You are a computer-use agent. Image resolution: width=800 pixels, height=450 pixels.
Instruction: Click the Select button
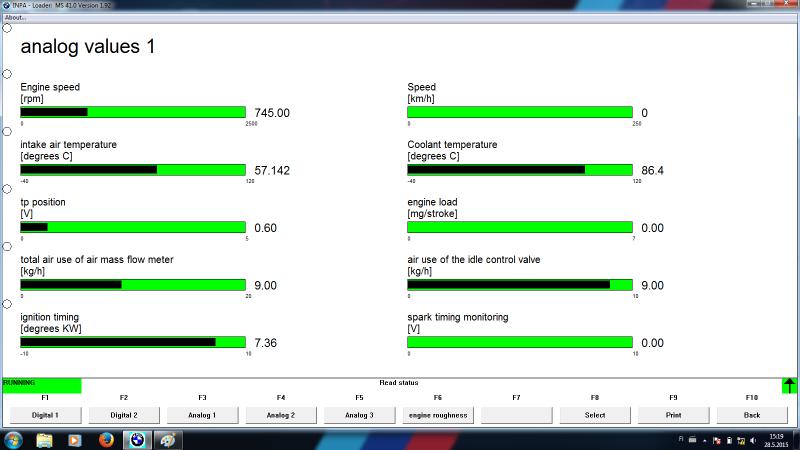tap(595, 414)
